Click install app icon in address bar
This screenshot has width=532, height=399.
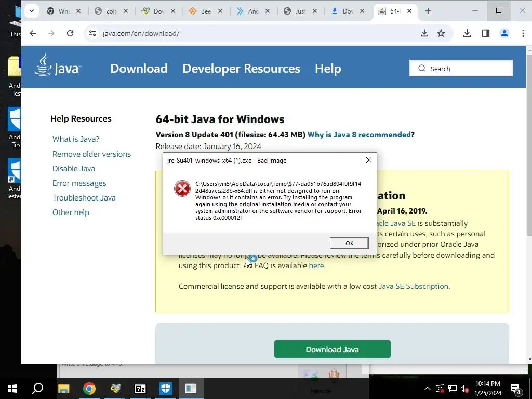424,33
